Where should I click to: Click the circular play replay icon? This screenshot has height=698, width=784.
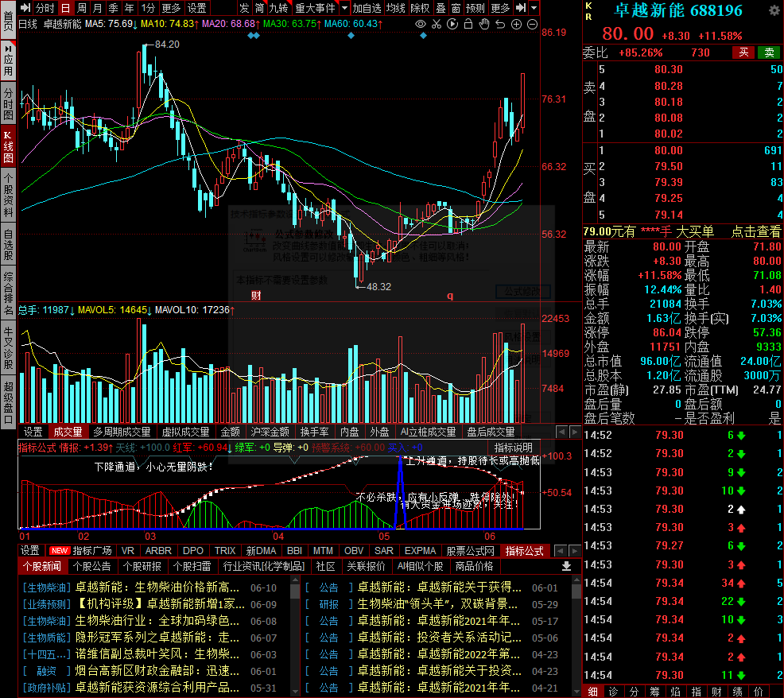point(452,24)
